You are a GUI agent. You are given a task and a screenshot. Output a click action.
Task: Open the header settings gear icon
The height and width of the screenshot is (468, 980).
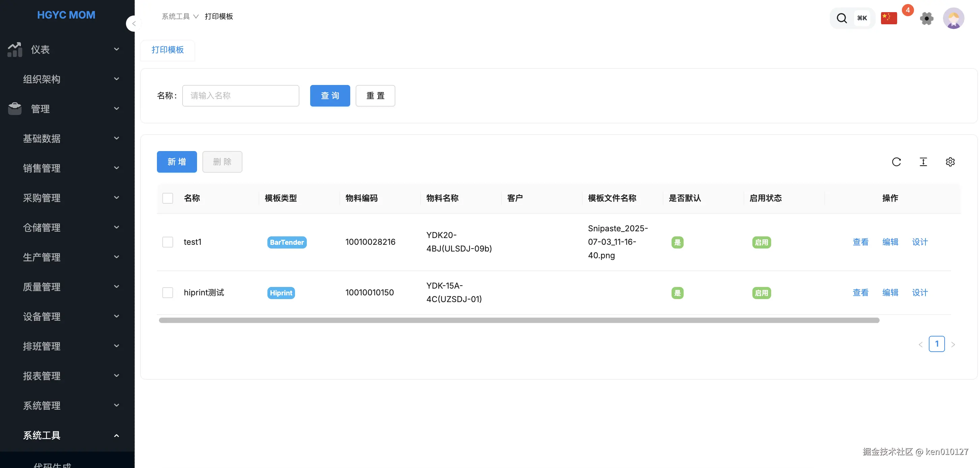click(926, 18)
